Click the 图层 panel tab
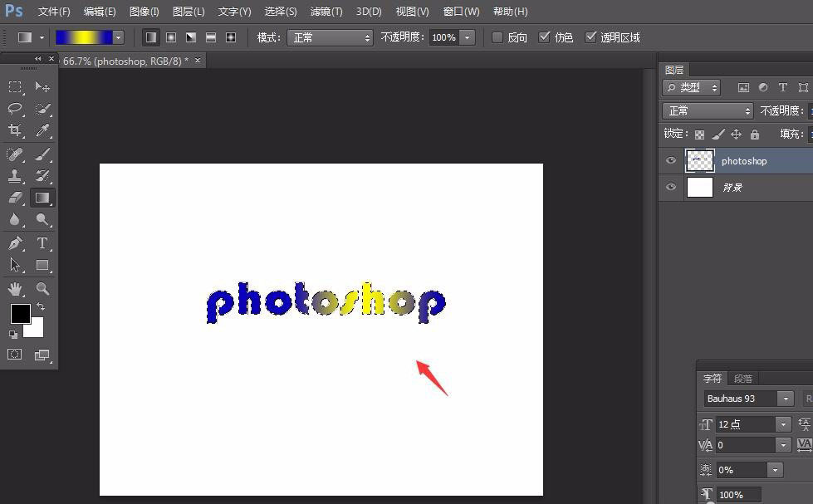 pos(674,70)
